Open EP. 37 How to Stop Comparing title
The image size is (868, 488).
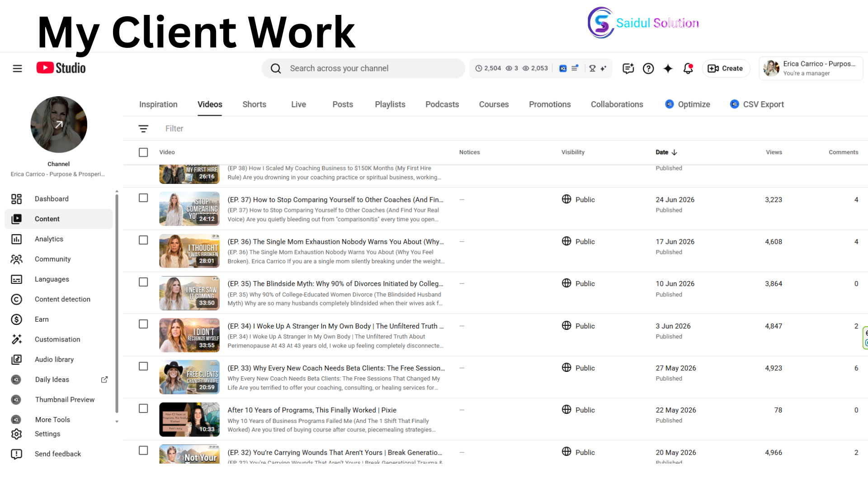click(335, 200)
